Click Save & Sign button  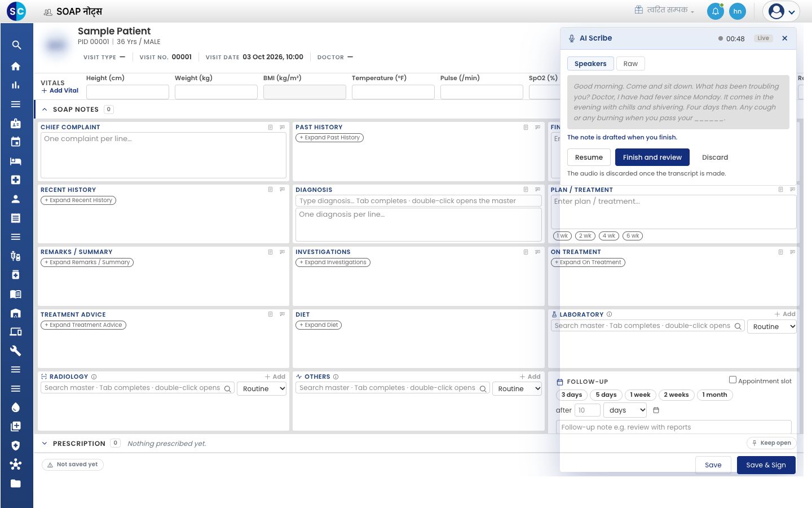point(766,465)
